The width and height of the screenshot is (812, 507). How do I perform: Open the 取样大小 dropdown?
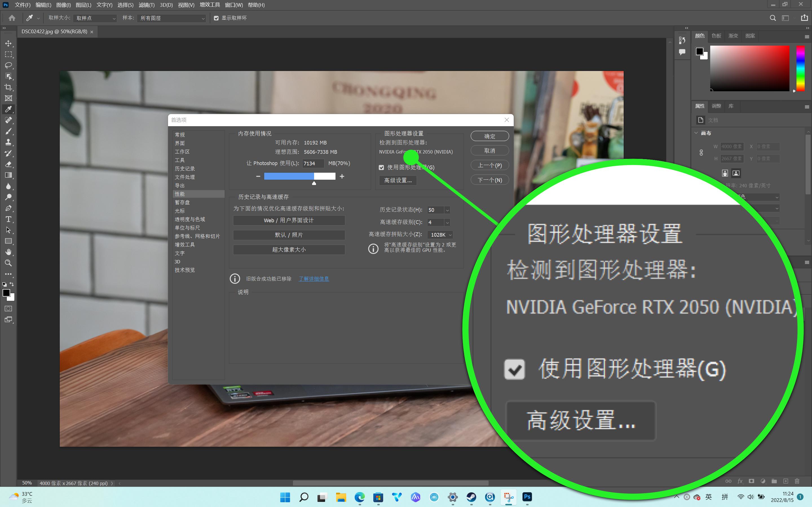click(x=95, y=18)
